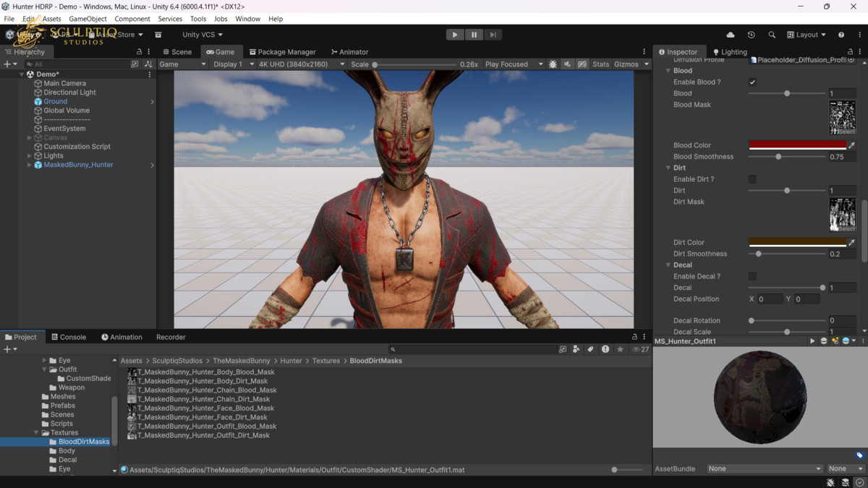Select the Dirt Mask texture thumbnail
Image resolution: width=868 pixels, height=488 pixels.
pos(843,215)
